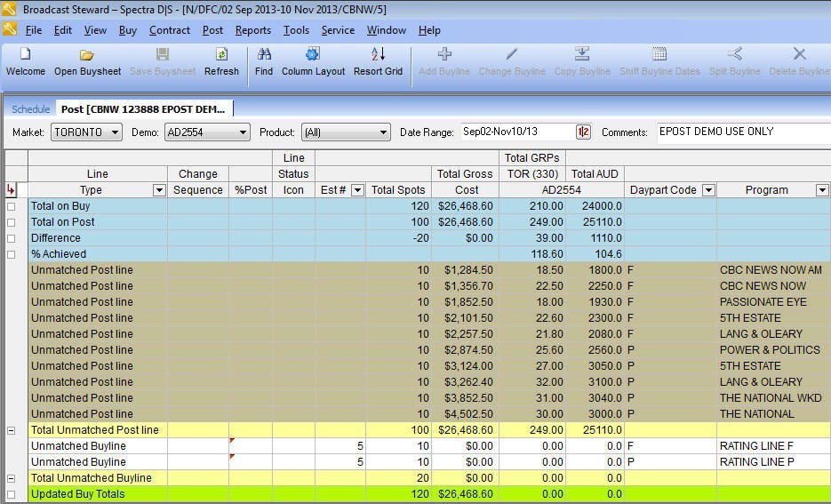Screen dimensions: 831x504
Task: Select the CBC NEWS NOW AM program cell
Action: click(772, 270)
